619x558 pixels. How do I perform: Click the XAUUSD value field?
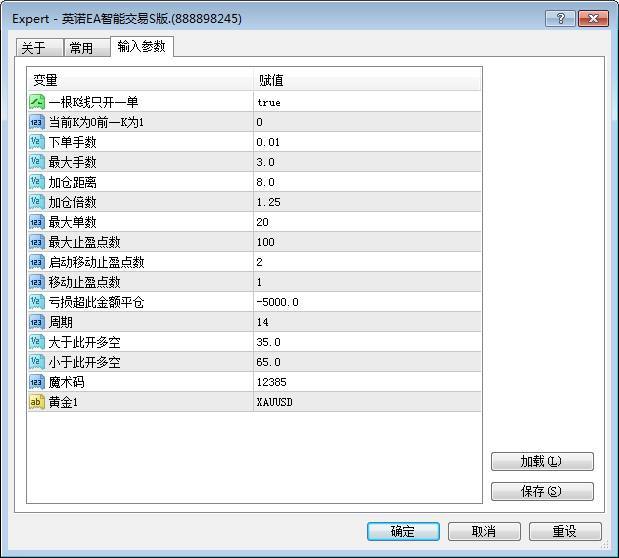[x=275, y=402]
